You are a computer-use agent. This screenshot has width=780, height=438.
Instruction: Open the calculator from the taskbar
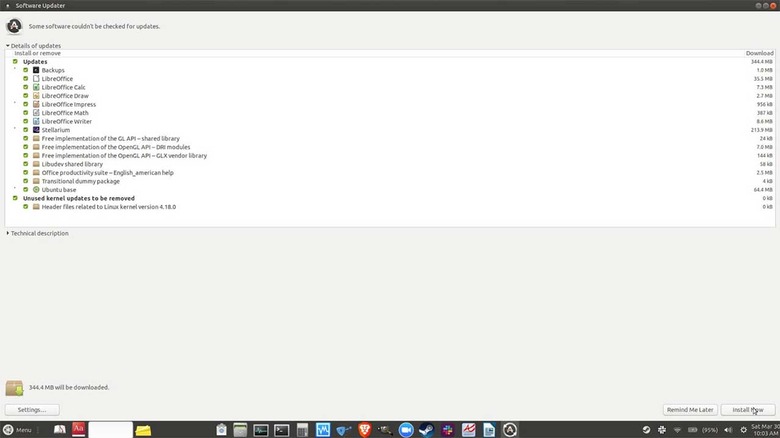302,430
